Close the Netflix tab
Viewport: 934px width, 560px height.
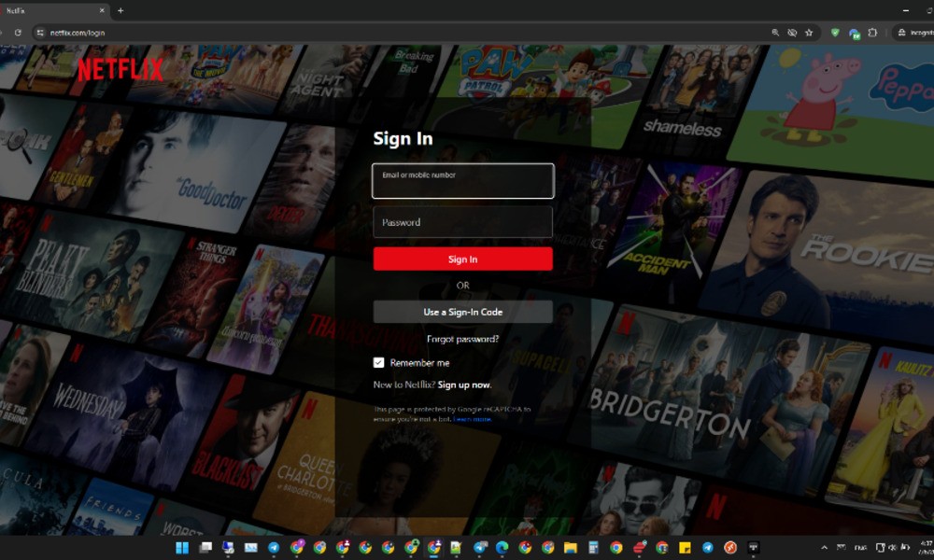coord(102,10)
